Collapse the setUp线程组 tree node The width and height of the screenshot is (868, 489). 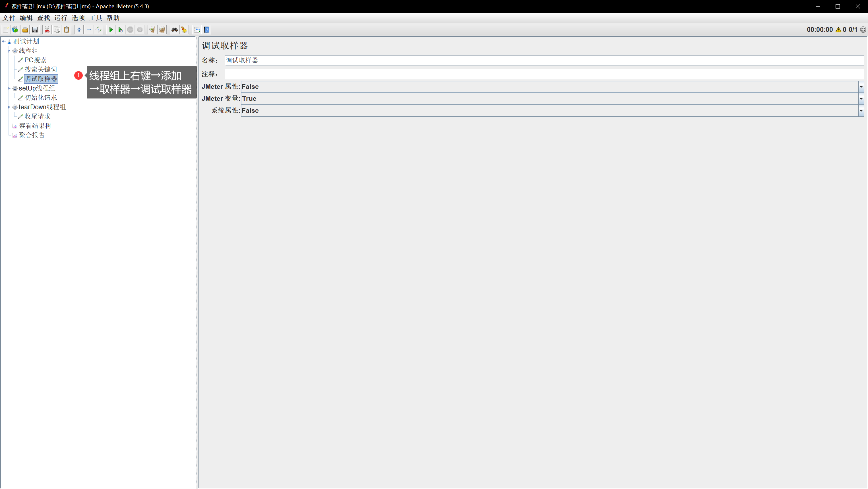pos(9,88)
